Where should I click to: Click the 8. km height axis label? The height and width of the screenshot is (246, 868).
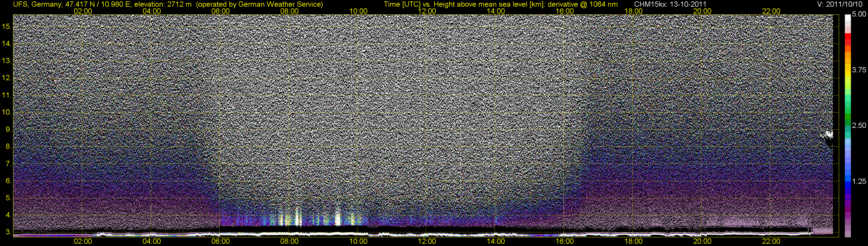8,147
